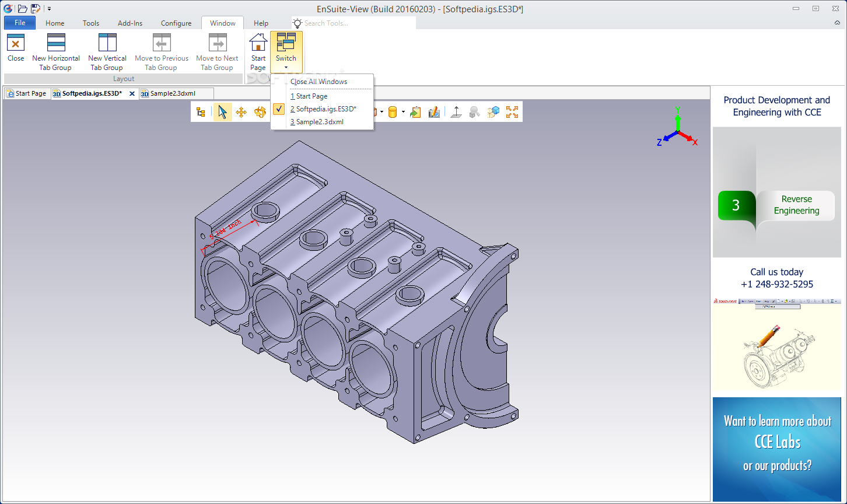Open the Add-Ins ribbon tab
The height and width of the screenshot is (504, 847).
pos(130,23)
